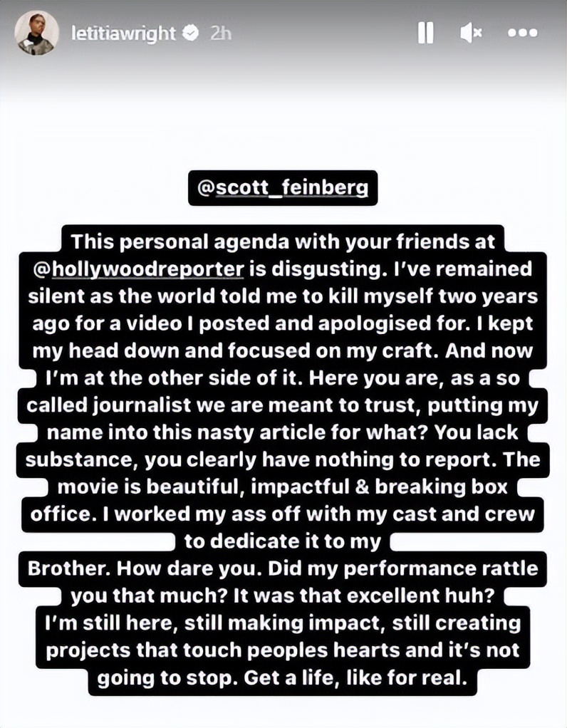Screen dimensions: 567x728
Task: Click the line starting "This personal agenda"
Action: pyautogui.click(x=285, y=242)
